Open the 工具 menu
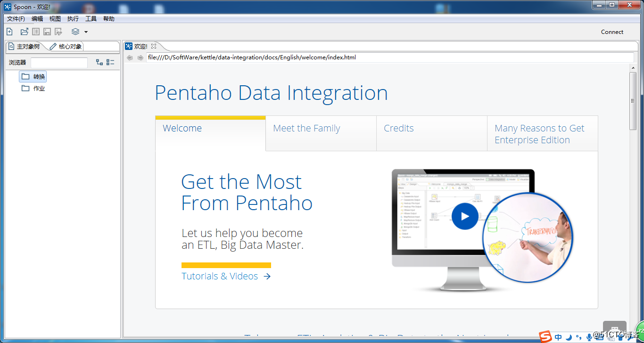Viewport: 644px width, 343px height. click(91, 19)
